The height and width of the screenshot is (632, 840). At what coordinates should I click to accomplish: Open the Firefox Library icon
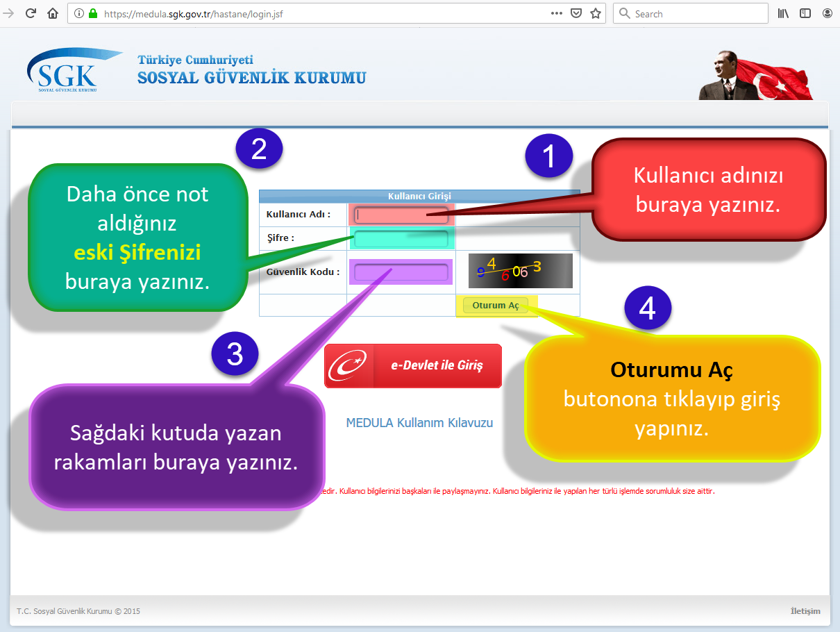point(783,13)
